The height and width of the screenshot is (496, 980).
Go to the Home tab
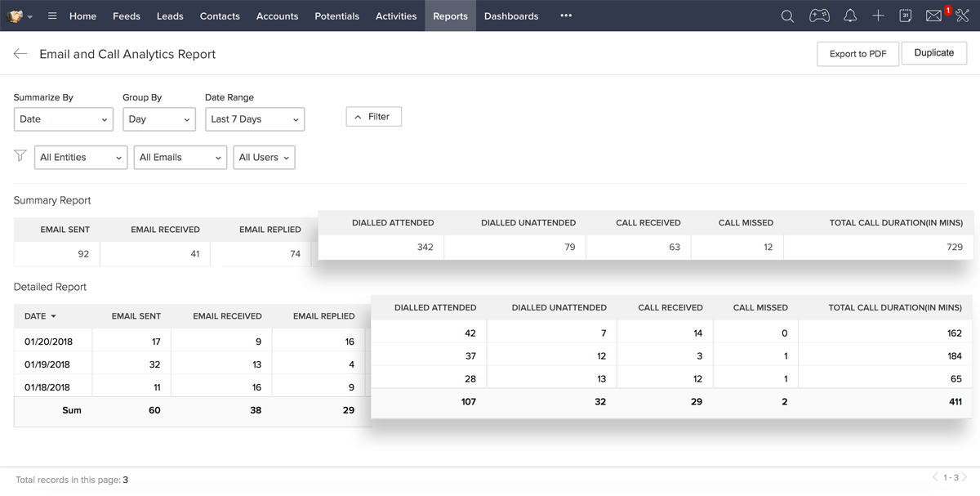coord(82,16)
